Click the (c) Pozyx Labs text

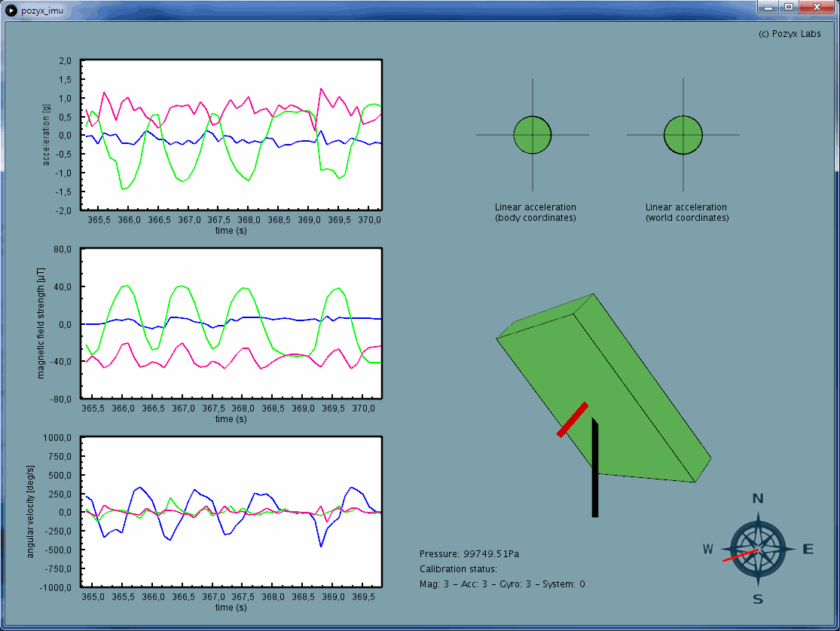click(790, 34)
